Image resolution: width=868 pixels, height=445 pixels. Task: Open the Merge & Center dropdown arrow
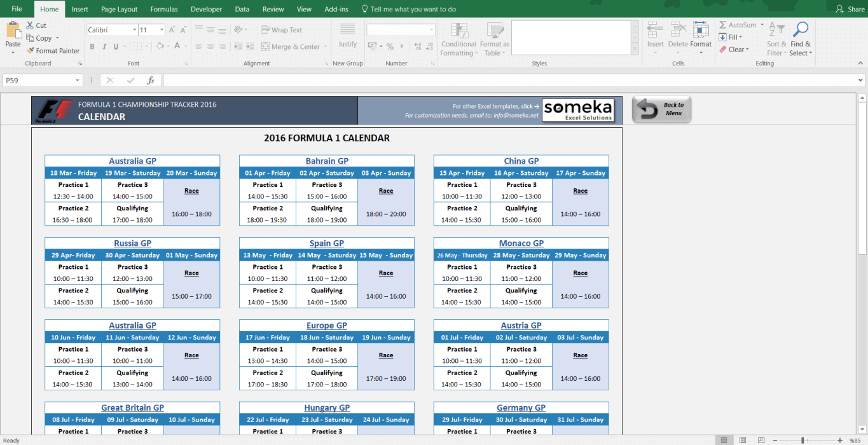[325, 46]
